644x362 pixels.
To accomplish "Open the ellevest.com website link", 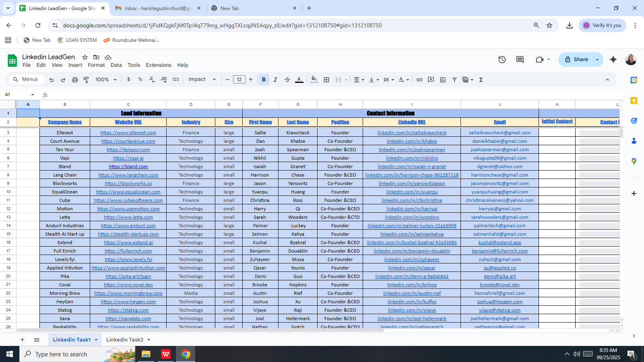I will tap(128, 133).
